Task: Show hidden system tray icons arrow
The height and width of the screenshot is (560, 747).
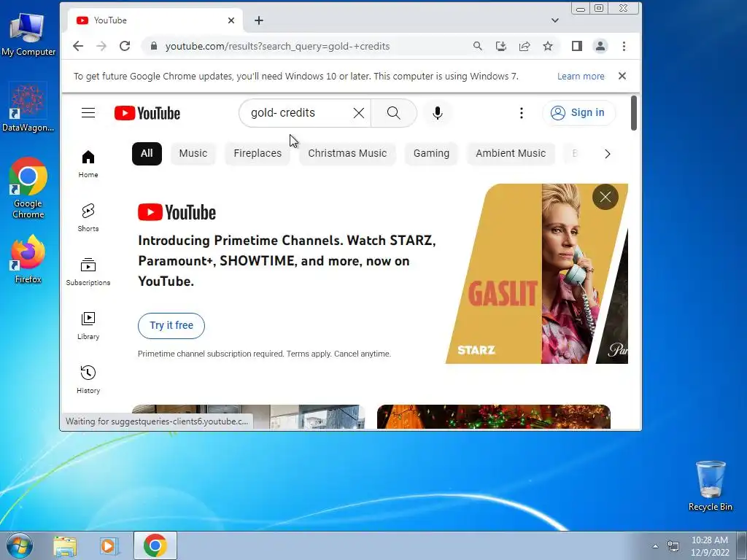Action: (656, 546)
